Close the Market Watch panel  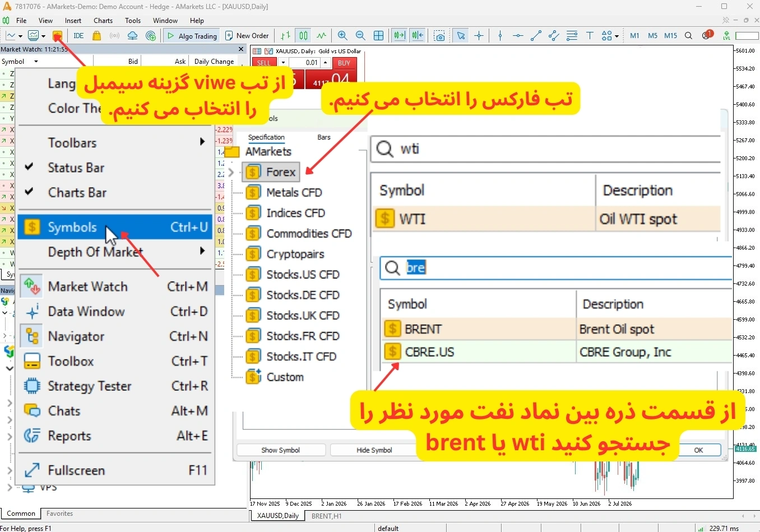(242, 49)
